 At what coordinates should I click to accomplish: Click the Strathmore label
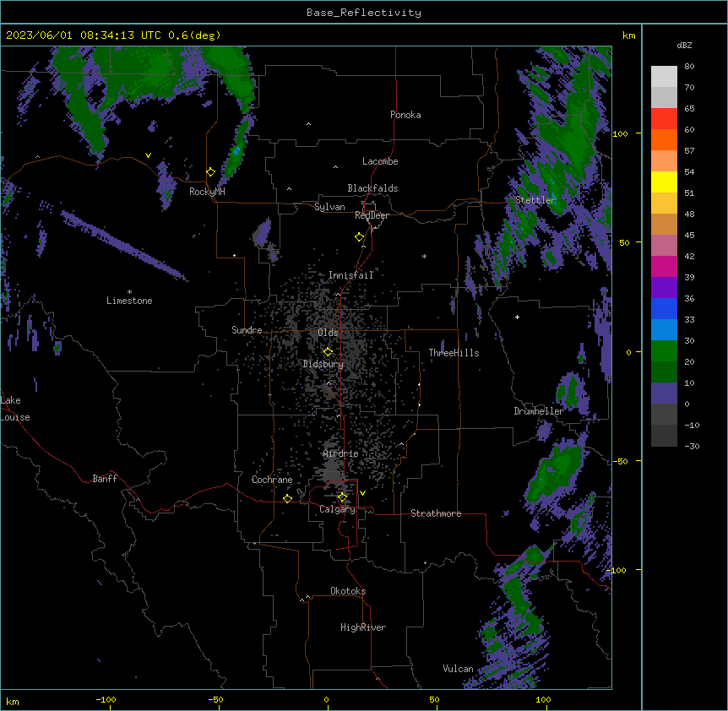coord(436,513)
